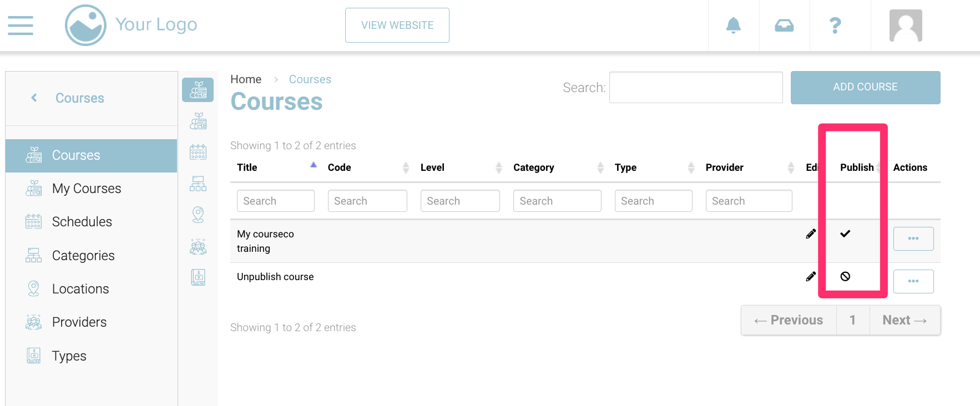Viewport: 980px width, 406px height.
Task: Edit the Unpublish course with pencil icon
Action: (811, 276)
